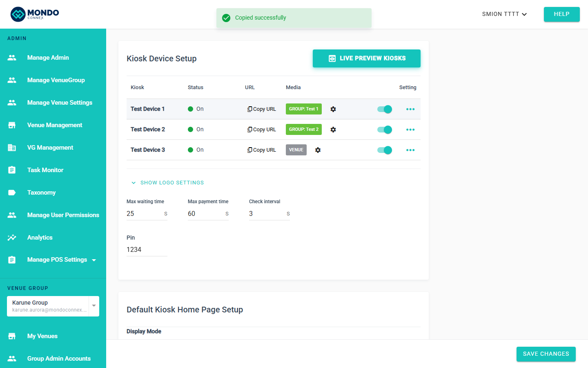Click the Manage POS Settings clipboard icon

click(12, 260)
